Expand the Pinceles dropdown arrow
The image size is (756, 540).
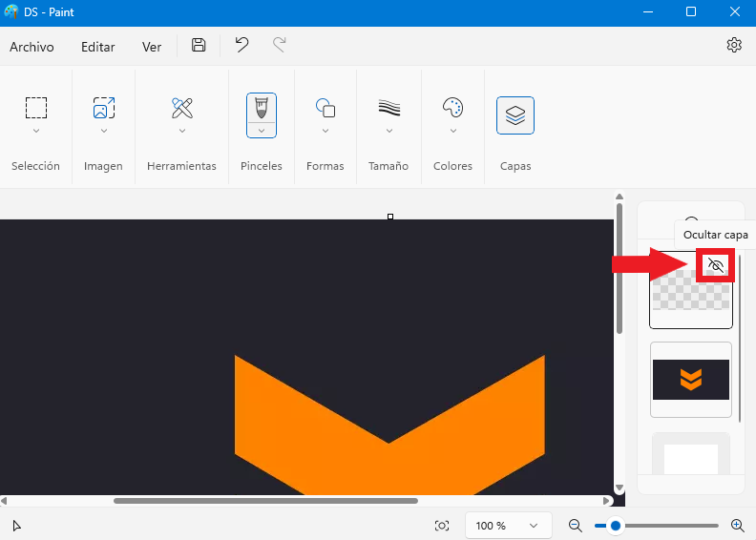click(262, 131)
